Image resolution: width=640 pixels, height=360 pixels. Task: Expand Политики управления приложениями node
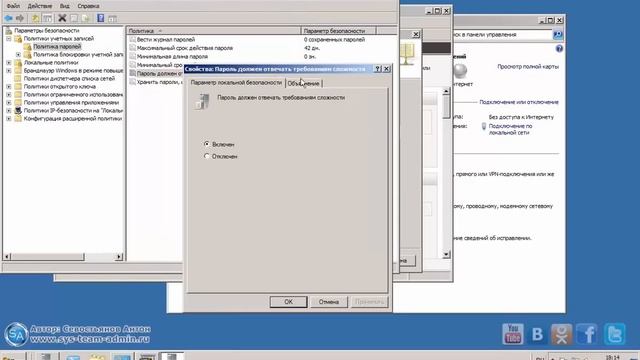pos(9,102)
